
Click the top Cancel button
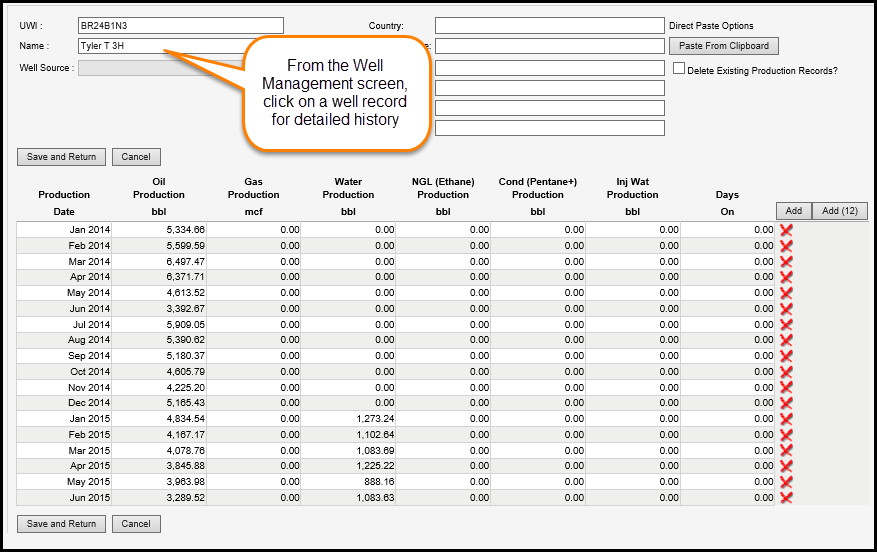point(136,157)
